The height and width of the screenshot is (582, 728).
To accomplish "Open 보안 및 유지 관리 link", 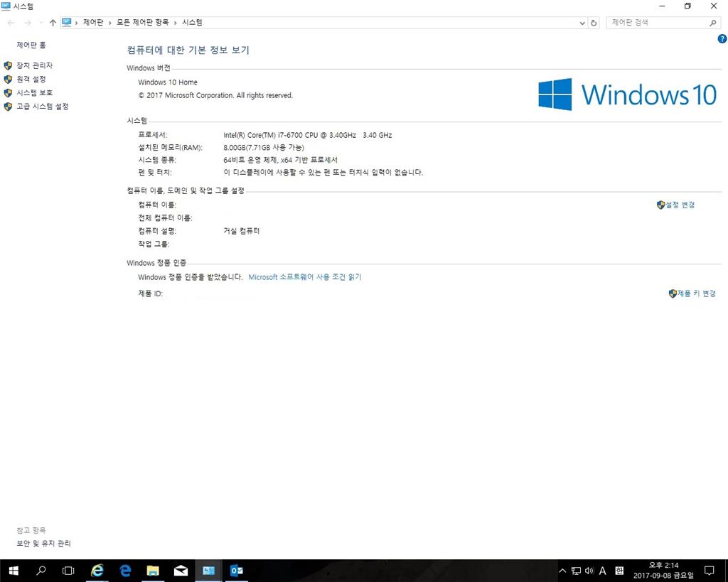I will [43, 544].
